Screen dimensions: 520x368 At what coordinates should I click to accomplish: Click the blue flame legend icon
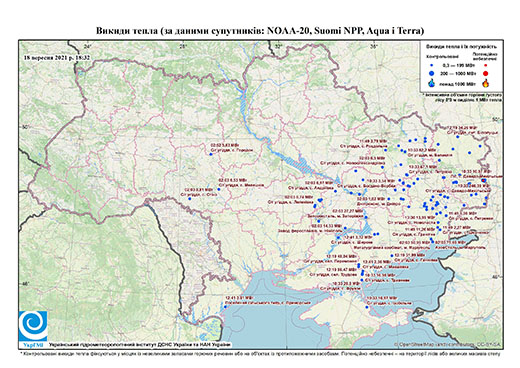point(432,83)
